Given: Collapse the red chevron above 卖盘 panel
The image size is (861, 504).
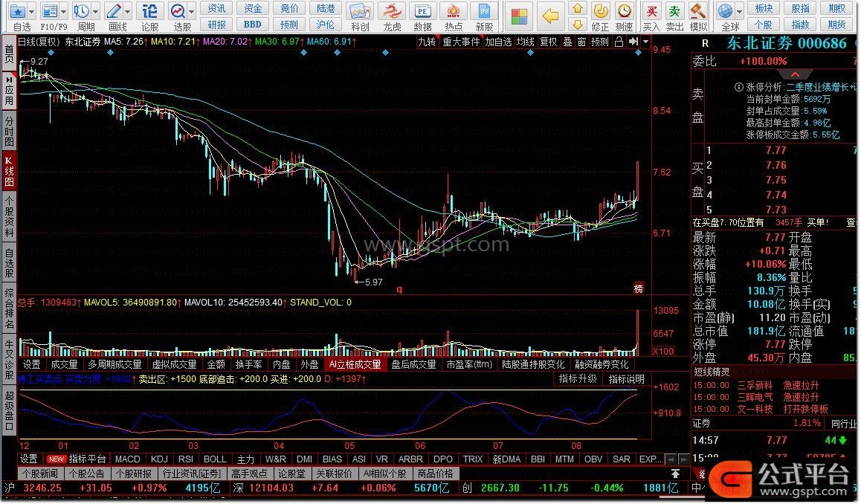Looking at the screenshot, I should pyautogui.click(x=795, y=74).
